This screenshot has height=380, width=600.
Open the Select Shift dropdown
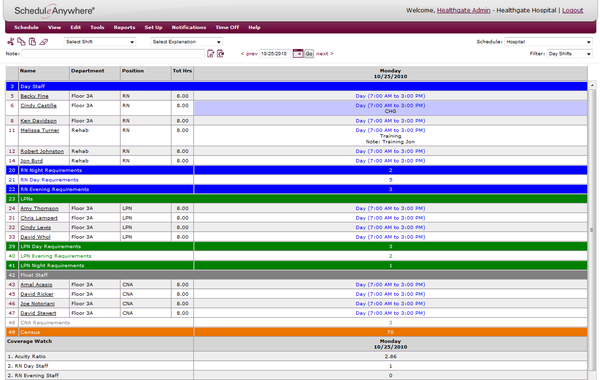[x=99, y=42]
